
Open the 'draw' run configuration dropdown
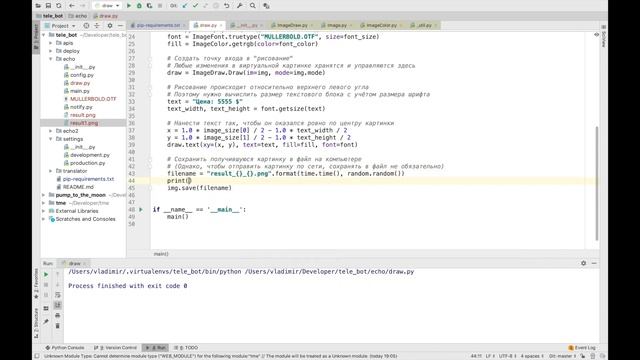(107, 6)
